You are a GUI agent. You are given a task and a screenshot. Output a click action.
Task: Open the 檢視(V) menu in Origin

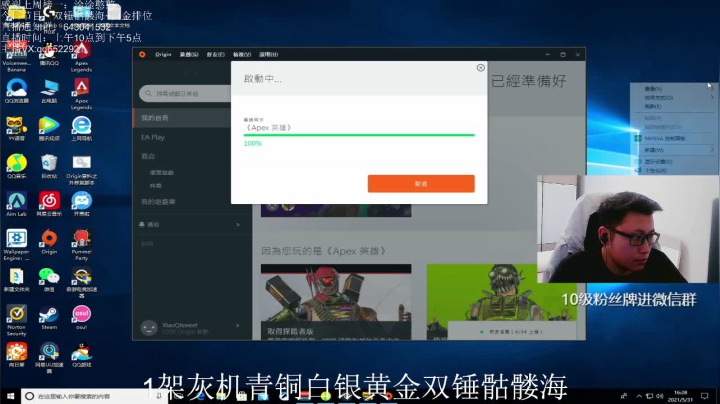click(242, 54)
